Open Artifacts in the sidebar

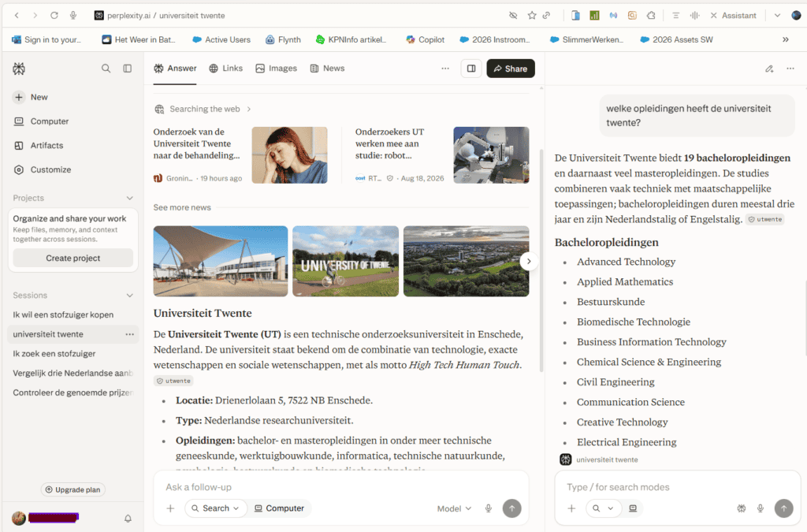click(x=39, y=146)
